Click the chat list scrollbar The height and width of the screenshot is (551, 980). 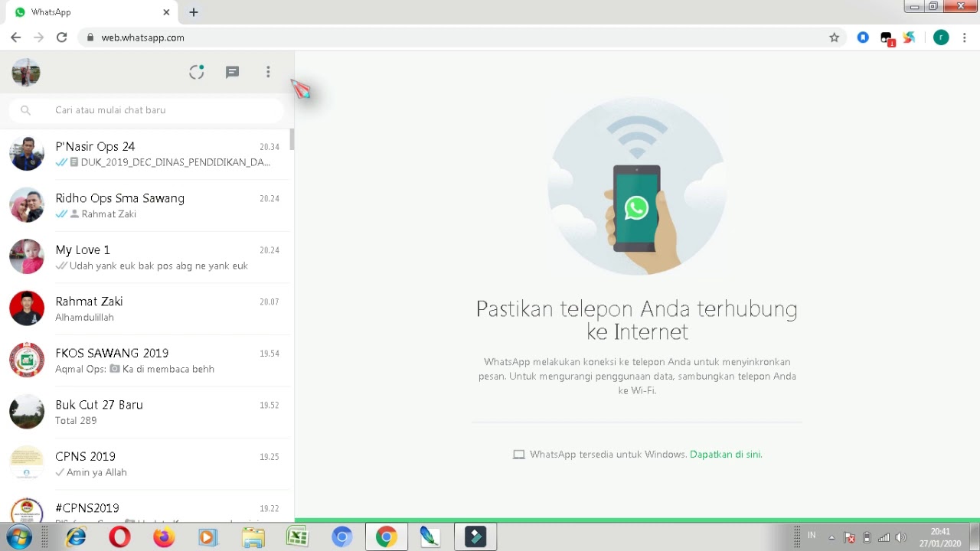tap(292, 139)
